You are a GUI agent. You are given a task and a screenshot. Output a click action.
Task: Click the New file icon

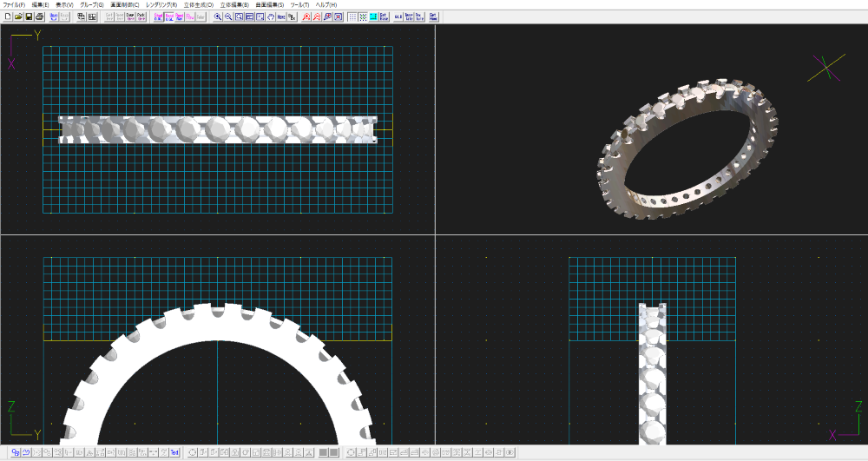[x=7, y=16]
